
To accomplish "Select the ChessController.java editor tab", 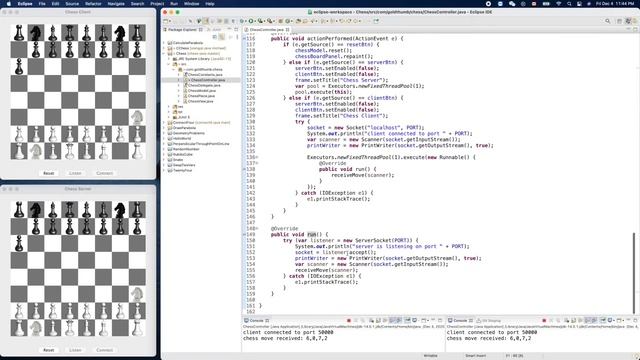I will (267, 30).
